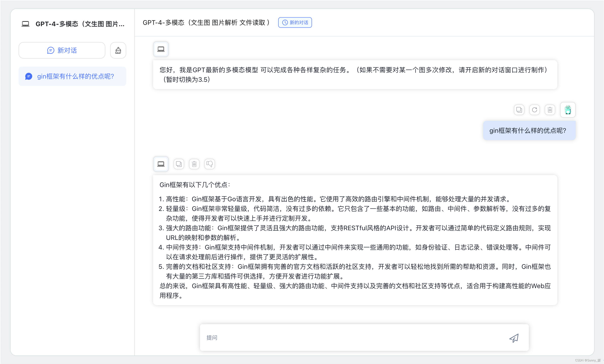The height and width of the screenshot is (364, 604).
Task: Click assistant avatar above Gin answer
Action: point(161,164)
